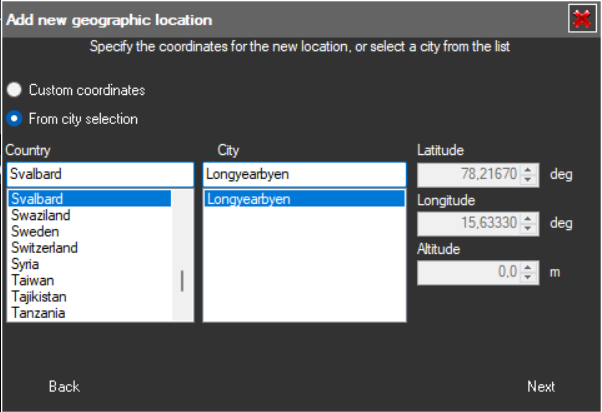Viewport: 602px width, 412px height.
Task: Click the City search field
Action: 304,174
